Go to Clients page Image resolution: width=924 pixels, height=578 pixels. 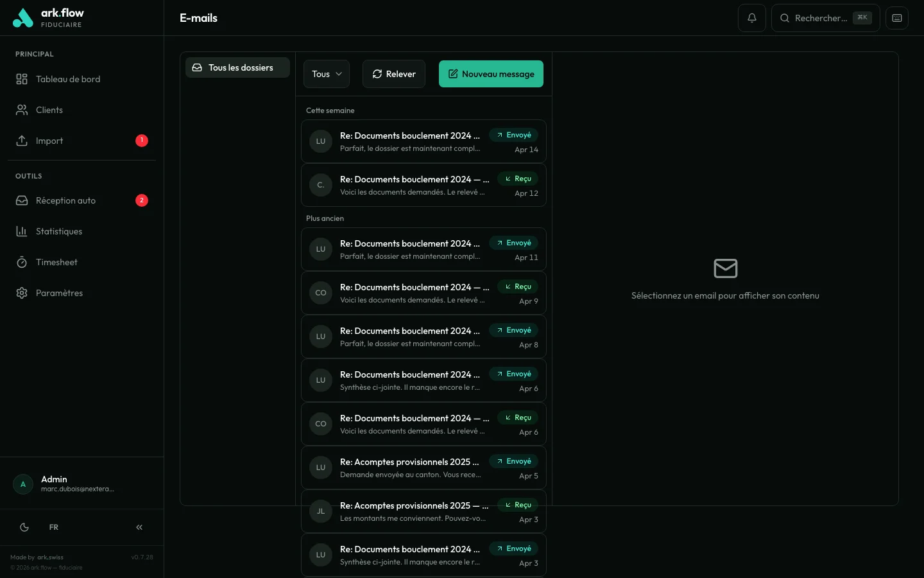(49, 110)
